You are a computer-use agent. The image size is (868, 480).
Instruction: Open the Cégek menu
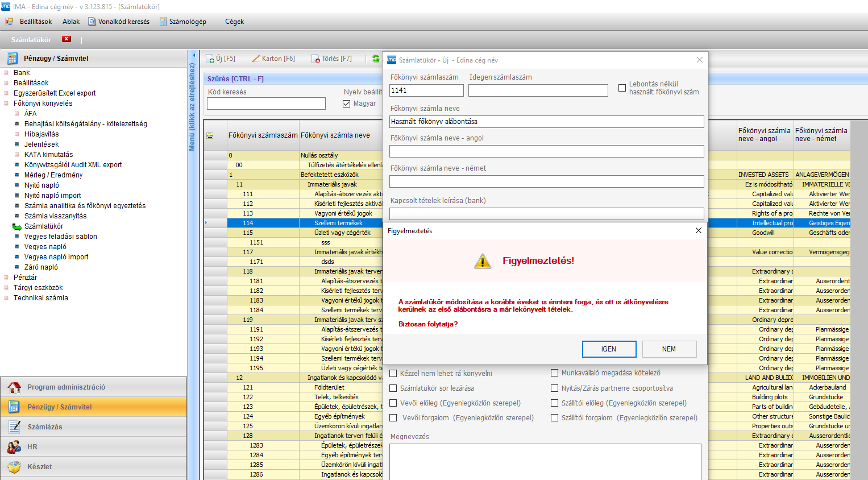(x=234, y=22)
